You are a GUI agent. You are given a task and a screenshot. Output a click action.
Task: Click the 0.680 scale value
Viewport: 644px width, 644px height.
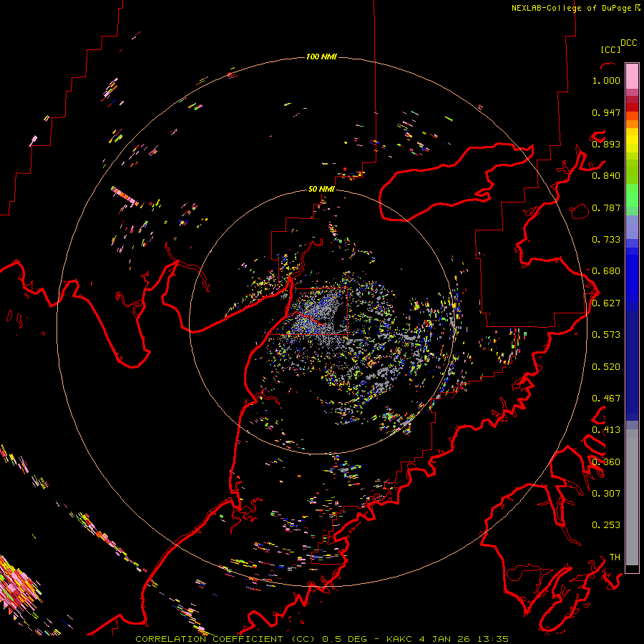click(606, 271)
